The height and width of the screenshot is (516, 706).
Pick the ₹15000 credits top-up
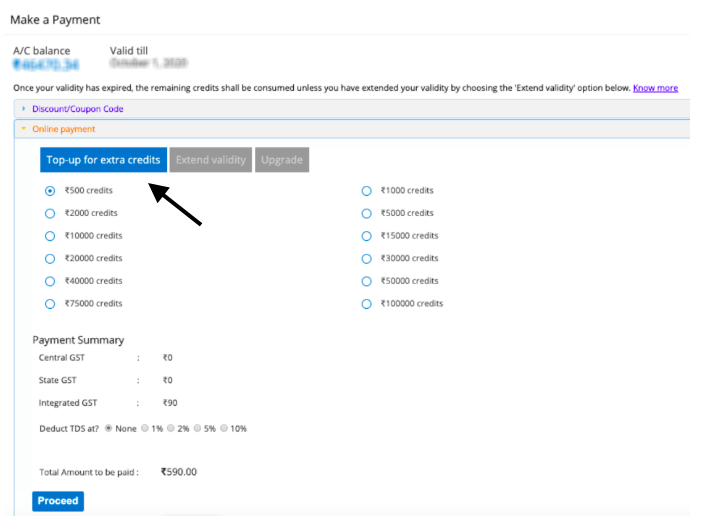tap(367, 236)
